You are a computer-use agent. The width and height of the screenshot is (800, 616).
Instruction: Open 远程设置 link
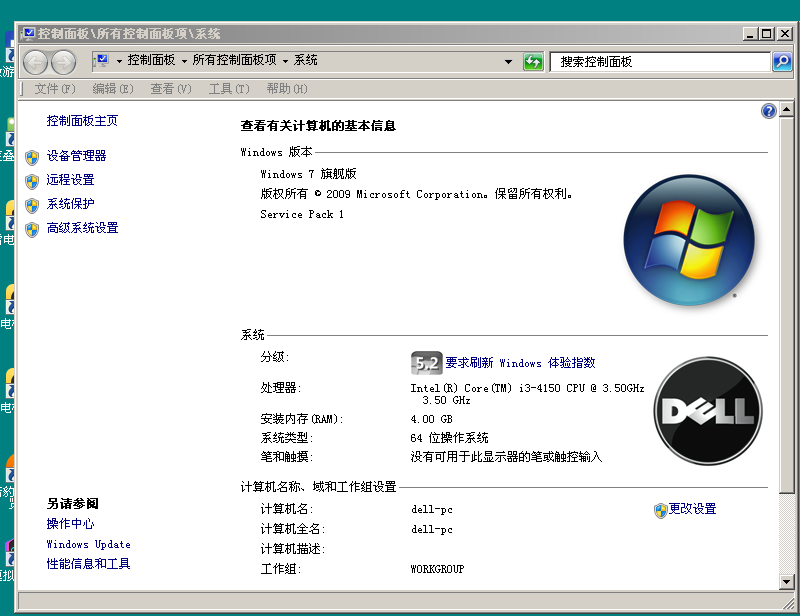(70, 180)
